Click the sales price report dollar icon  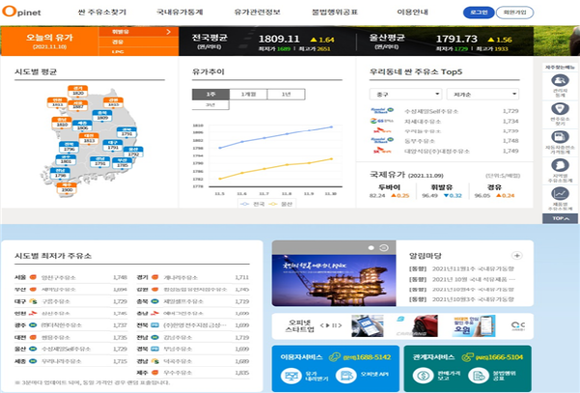tap(423, 376)
